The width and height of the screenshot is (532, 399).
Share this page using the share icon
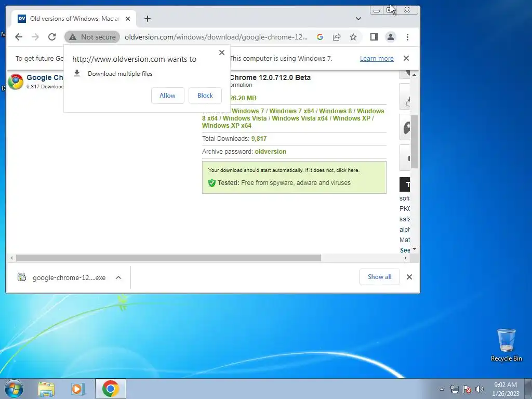[336, 37]
